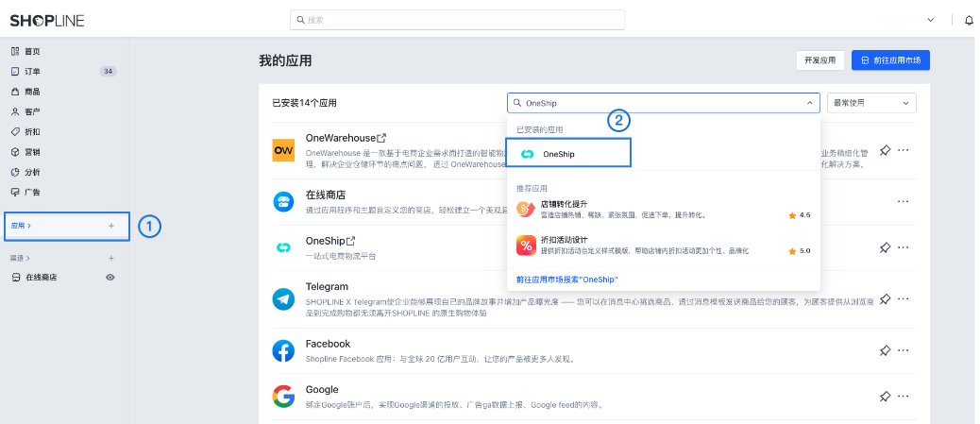
Task: Open more options for OneShip
Action: click(x=904, y=247)
